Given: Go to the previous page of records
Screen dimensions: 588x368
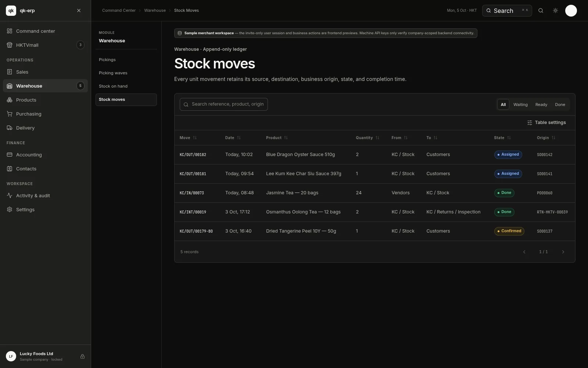Looking at the screenshot, I should point(524,252).
